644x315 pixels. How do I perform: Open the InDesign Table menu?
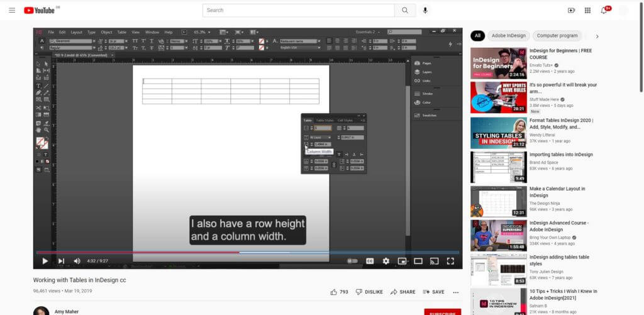[122, 32]
